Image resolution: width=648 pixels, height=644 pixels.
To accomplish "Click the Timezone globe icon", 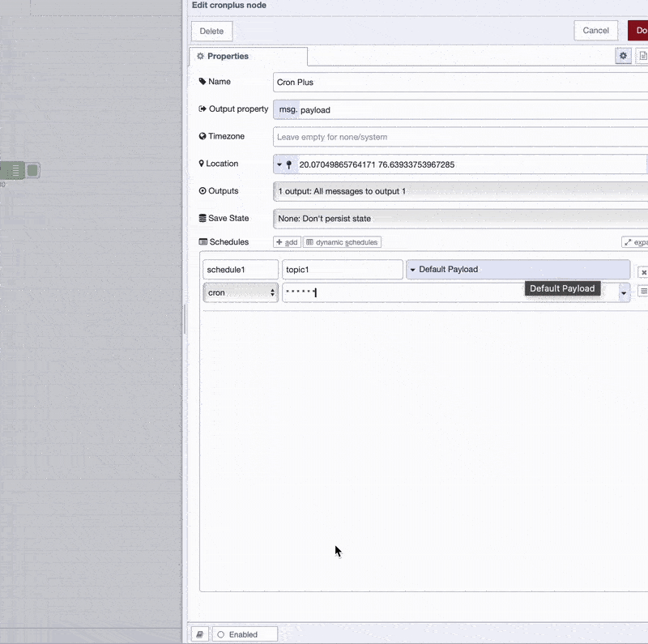I will [x=202, y=136].
